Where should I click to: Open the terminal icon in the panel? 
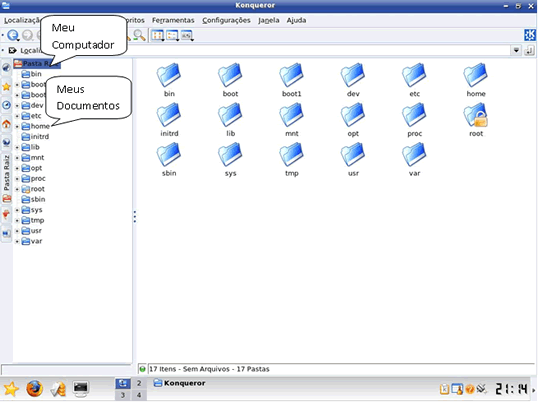[81, 389]
